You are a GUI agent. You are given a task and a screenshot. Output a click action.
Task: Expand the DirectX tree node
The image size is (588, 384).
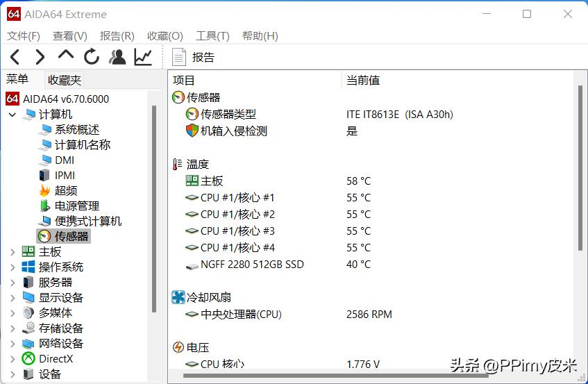click(x=12, y=359)
